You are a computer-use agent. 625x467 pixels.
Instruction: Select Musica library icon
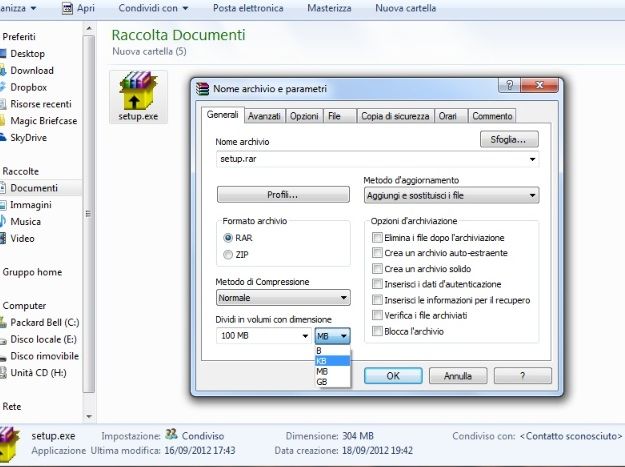[4, 221]
